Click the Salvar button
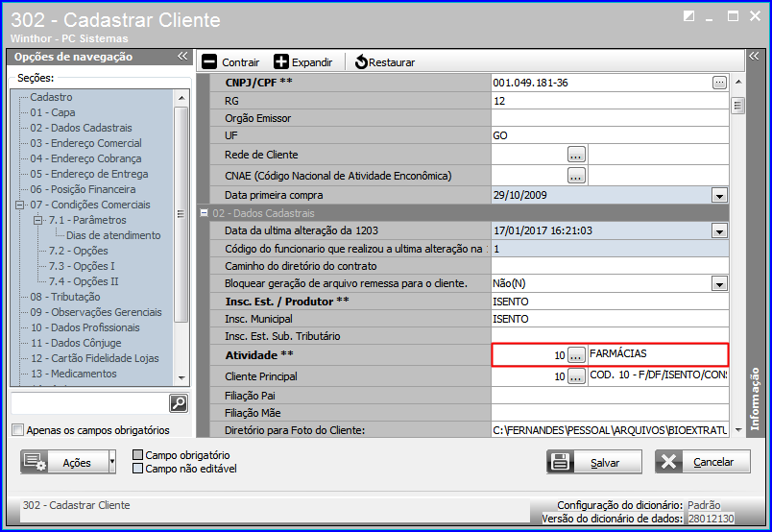Screen dimensions: 772x532 (594, 462)
